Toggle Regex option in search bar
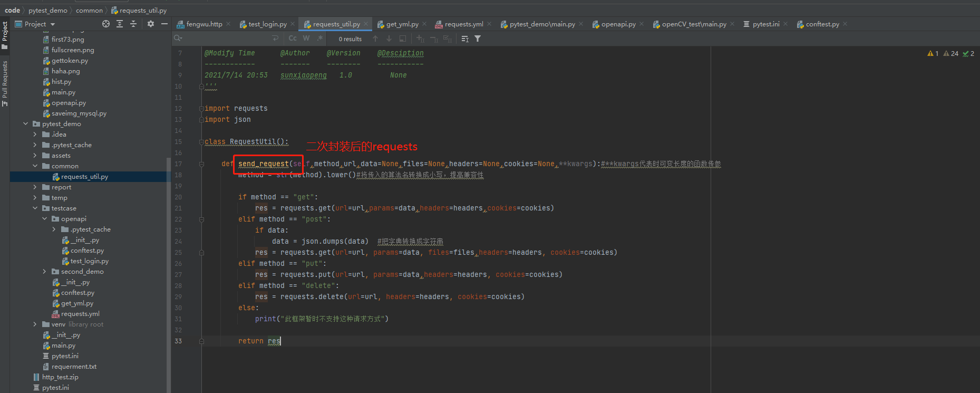The image size is (980, 393). coord(320,39)
